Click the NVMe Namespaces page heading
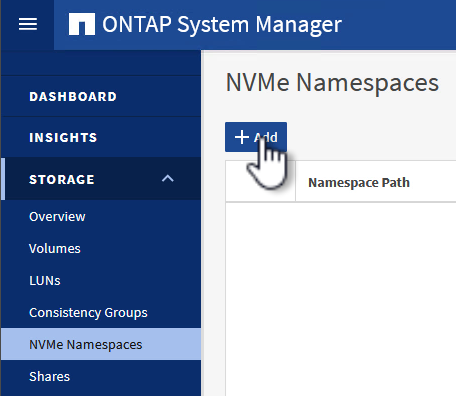The height and width of the screenshot is (396, 456). pyautogui.click(x=332, y=82)
